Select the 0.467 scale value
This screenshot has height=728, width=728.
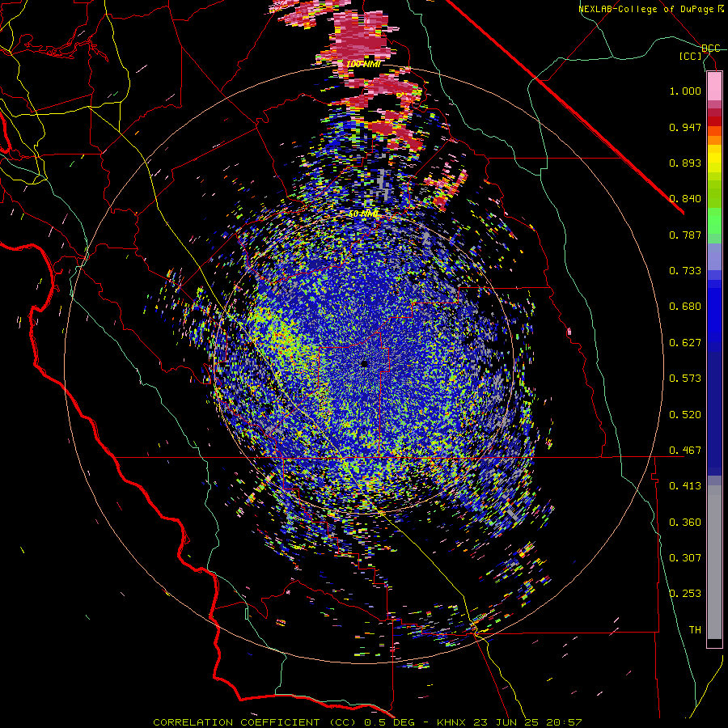coord(685,451)
